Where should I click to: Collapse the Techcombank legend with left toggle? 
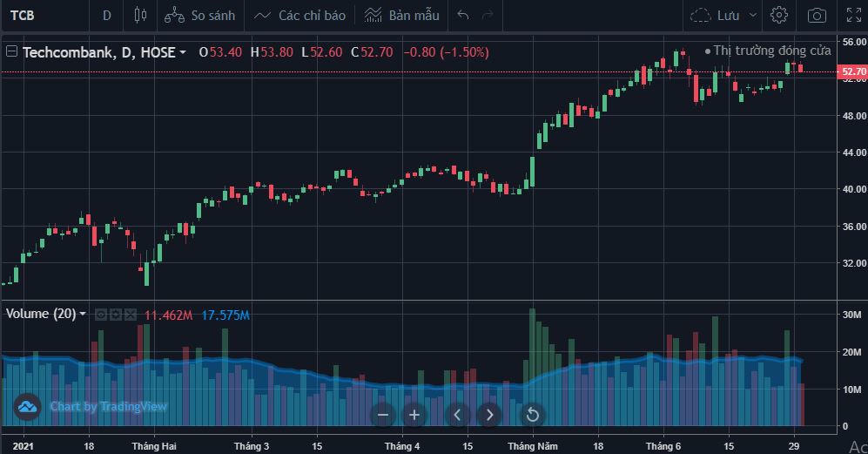click(x=12, y=52)
